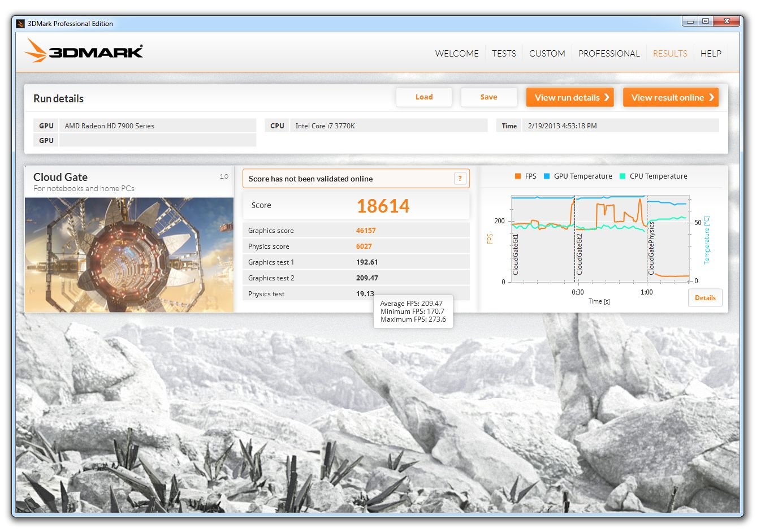Viewport: 761px width, 532px height.
Task: Click the Physics score value 6027
Action: pos(364,246)
